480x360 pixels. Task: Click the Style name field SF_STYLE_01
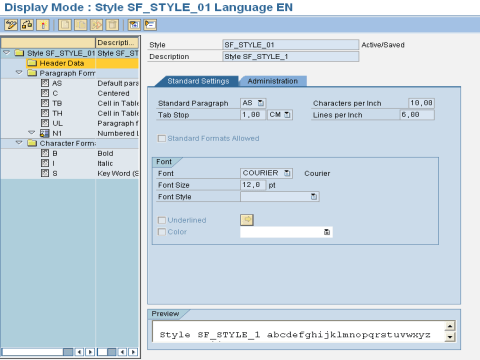(x=291, y=45)
